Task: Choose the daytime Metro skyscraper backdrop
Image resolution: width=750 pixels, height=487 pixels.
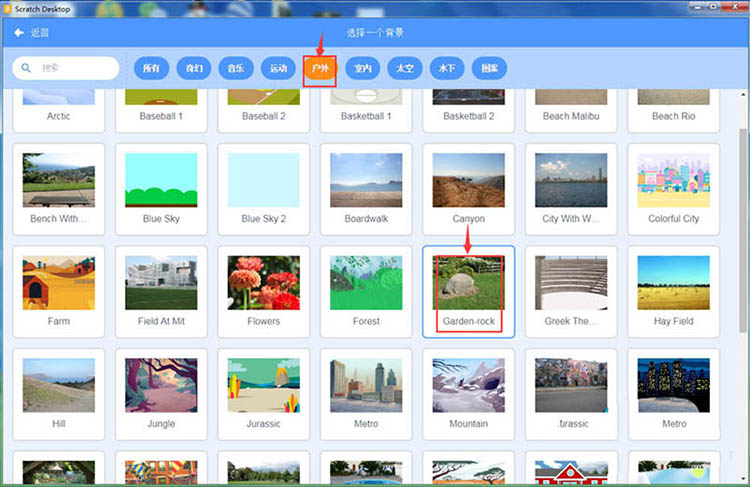Action: click(366, 394)
